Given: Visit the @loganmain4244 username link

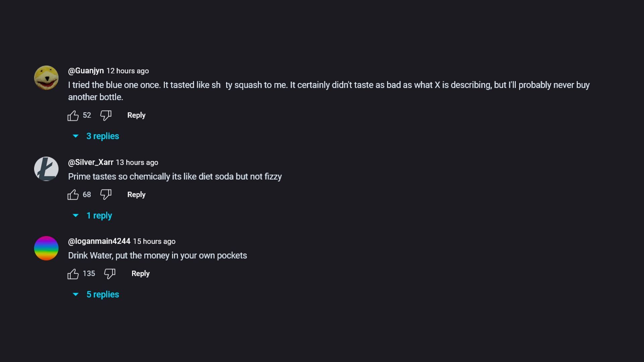Looking at the screenshot, I should (99, 241).
